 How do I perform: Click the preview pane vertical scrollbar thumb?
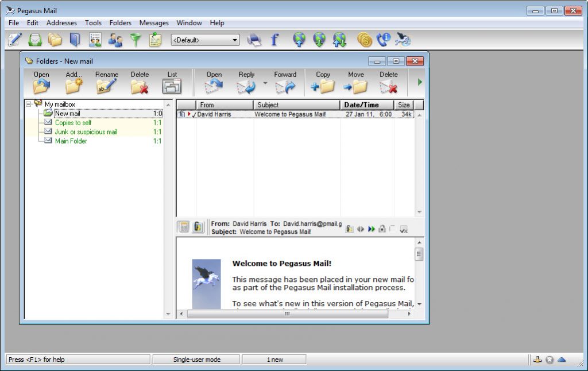(x=419, y=254)
